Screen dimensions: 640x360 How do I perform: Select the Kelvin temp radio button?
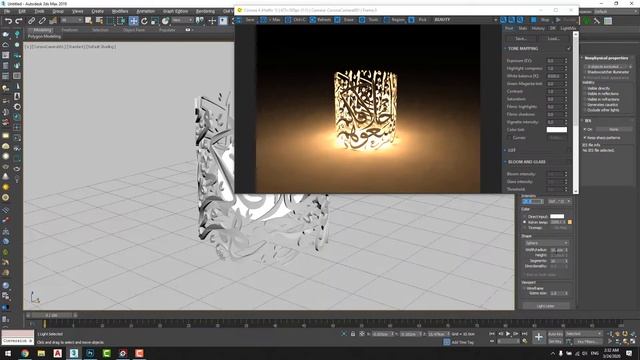pos(524,222)
